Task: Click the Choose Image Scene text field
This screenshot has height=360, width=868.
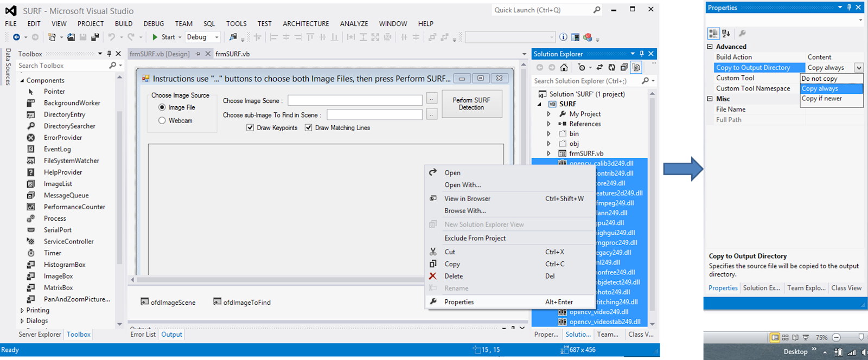Action: [x=355, y=100]
